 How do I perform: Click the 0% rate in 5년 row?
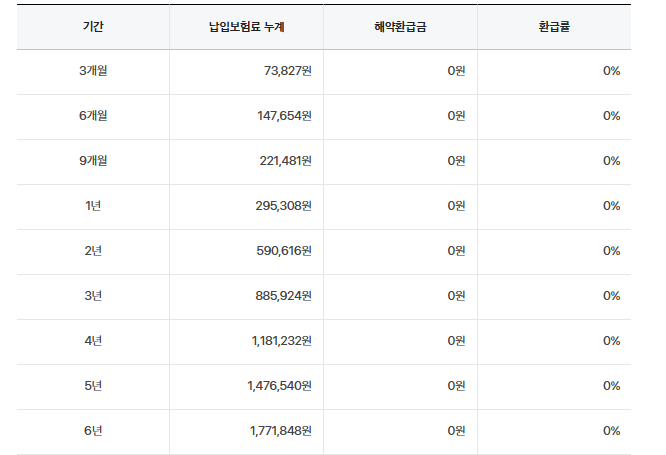[612, 386]
